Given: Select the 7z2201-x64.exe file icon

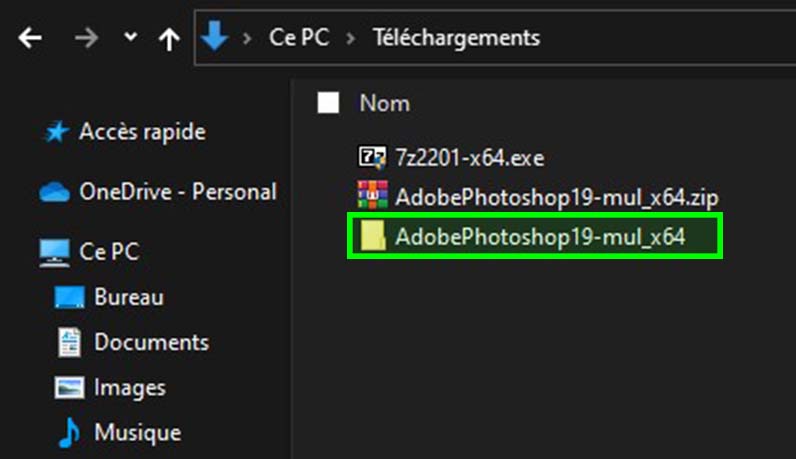Looking at the screenshot, I should click(x=371, y=157).
